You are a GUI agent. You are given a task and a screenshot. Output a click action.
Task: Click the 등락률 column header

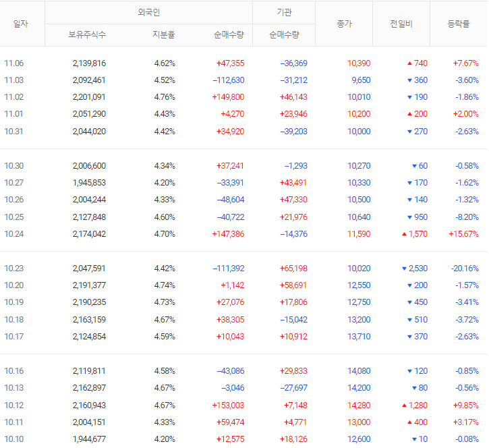point(459,24)
